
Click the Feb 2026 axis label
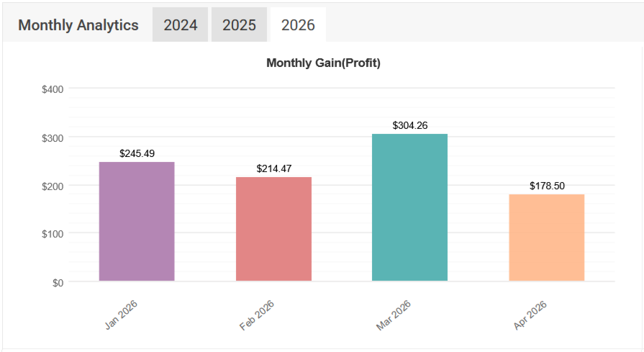258,315
